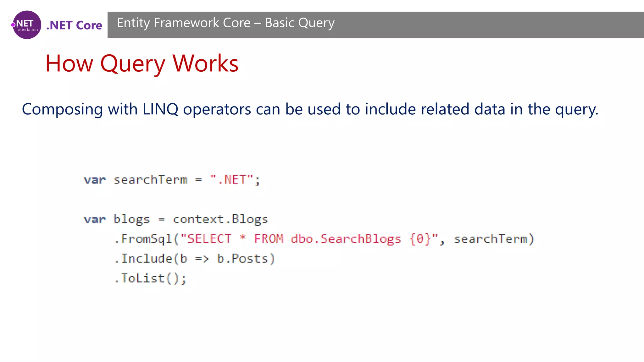This screenshot has width=644, height=362.
Task: Click the ".FromSql(" code line with SELECT statement
Action: [324, 239]
